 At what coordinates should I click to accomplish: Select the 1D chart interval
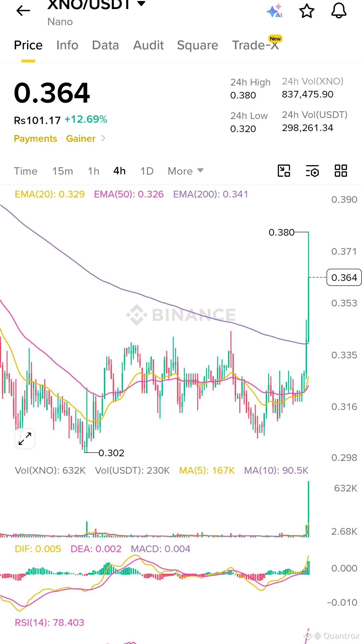(147, 171)
